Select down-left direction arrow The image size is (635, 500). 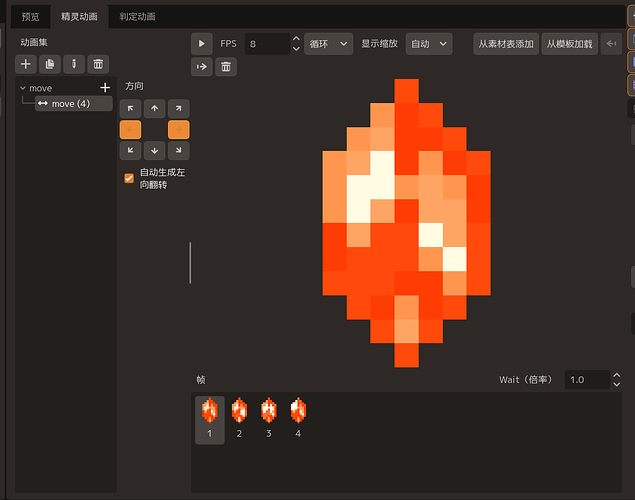(130, 151)
